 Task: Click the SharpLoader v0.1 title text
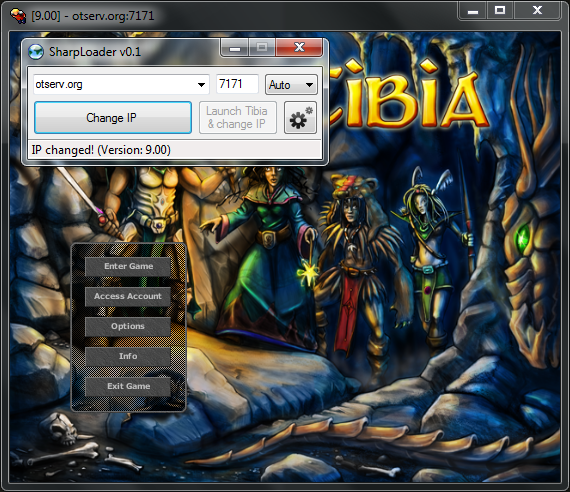point(95,52)
